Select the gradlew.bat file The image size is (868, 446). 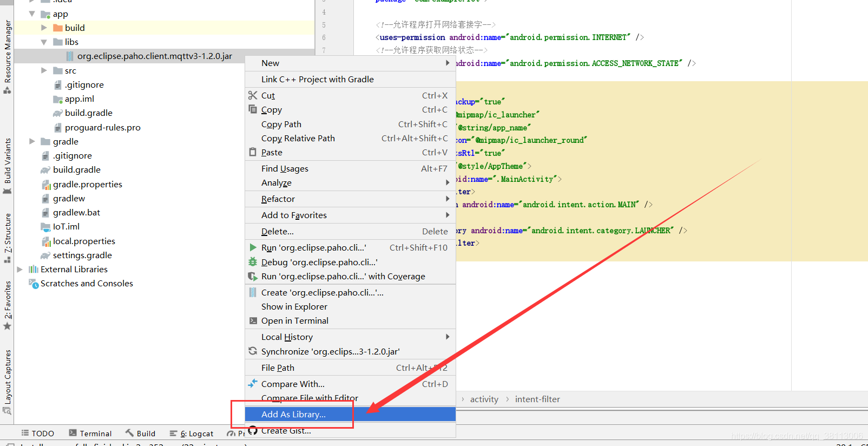[x=76, y=212]
